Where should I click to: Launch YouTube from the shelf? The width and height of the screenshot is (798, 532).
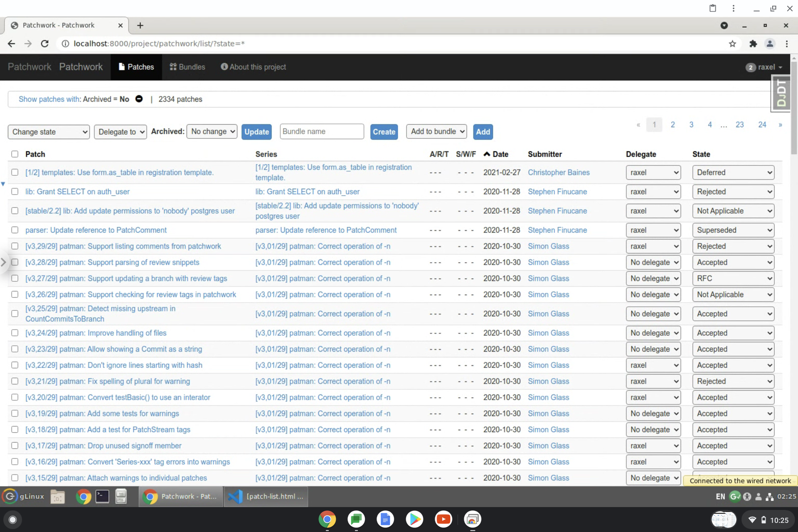tap(443, 519)
